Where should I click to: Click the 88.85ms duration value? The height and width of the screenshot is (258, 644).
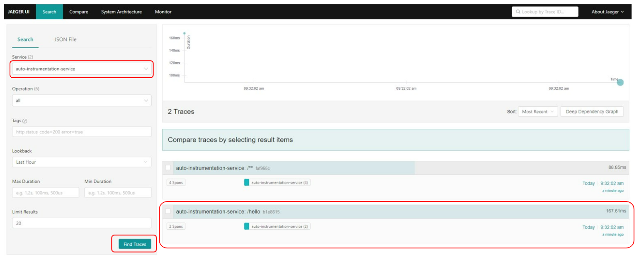click(617, 167)
